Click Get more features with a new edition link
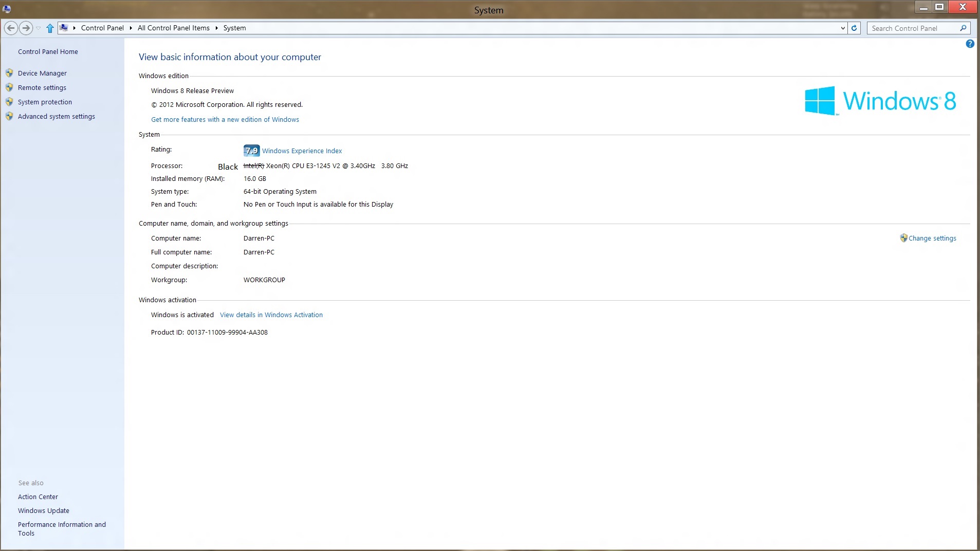The image size is (980, 551). pos(225,120)
